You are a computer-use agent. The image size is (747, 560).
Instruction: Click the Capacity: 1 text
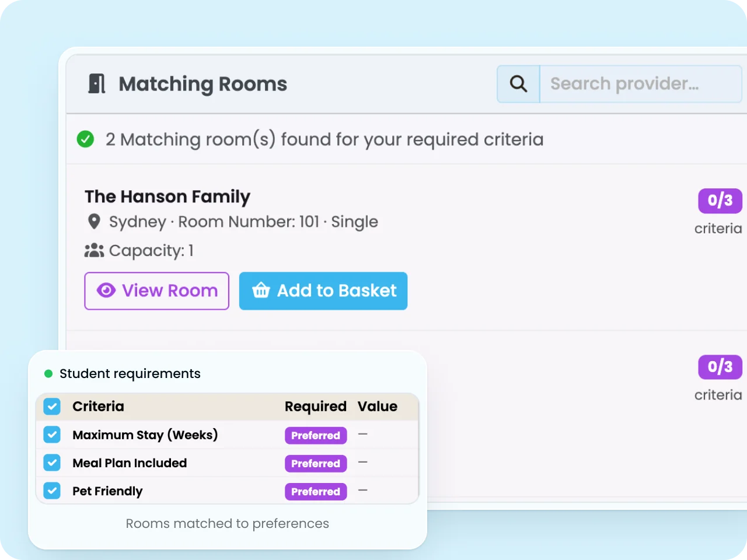pos(151,251)
